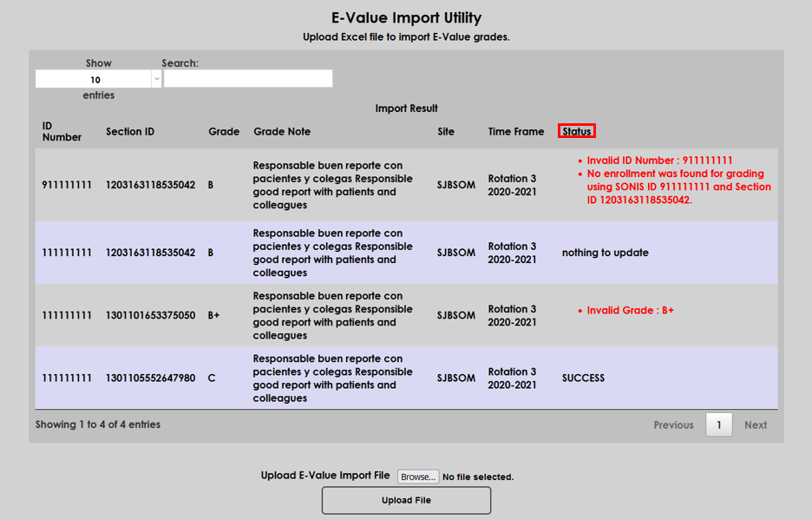Select page 1 in pagination
The height and width of the screenshot is (520, 812).
tap(718, 425)
